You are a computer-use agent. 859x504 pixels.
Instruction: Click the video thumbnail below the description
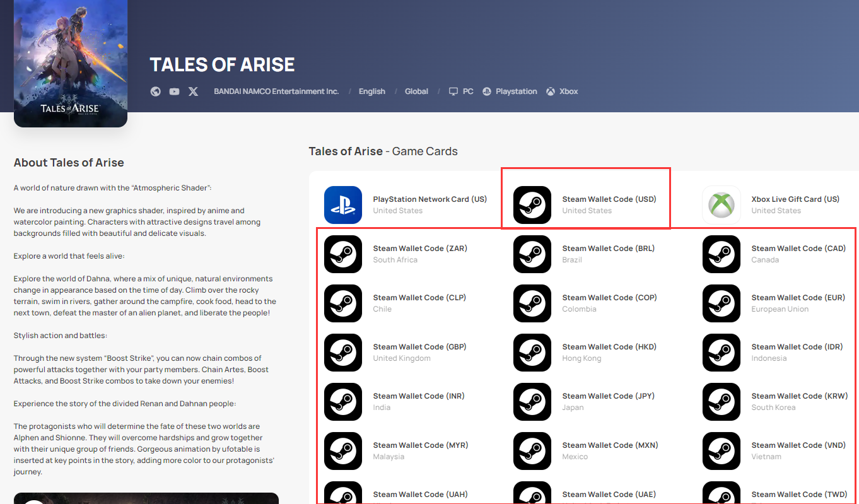[x=146, y=498]
